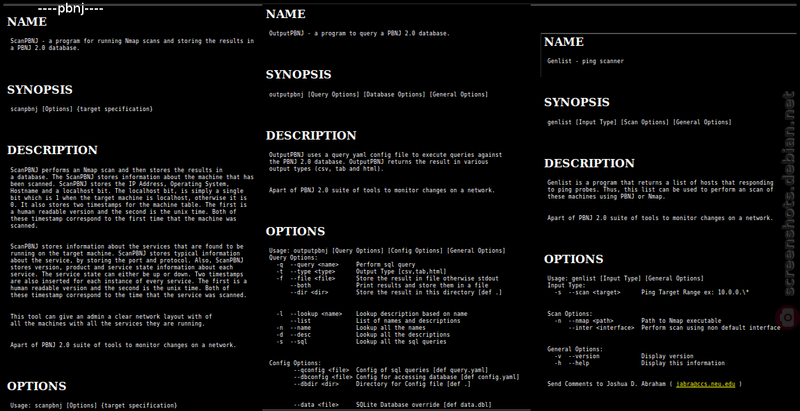
Task: Click the 'General Options:' label in Genlist page
Action: [575, 349]
